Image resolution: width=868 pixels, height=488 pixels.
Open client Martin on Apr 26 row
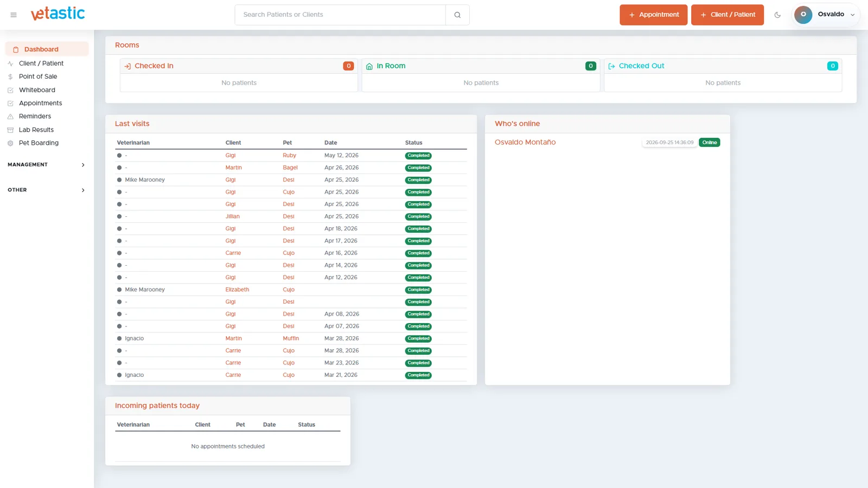233,168
